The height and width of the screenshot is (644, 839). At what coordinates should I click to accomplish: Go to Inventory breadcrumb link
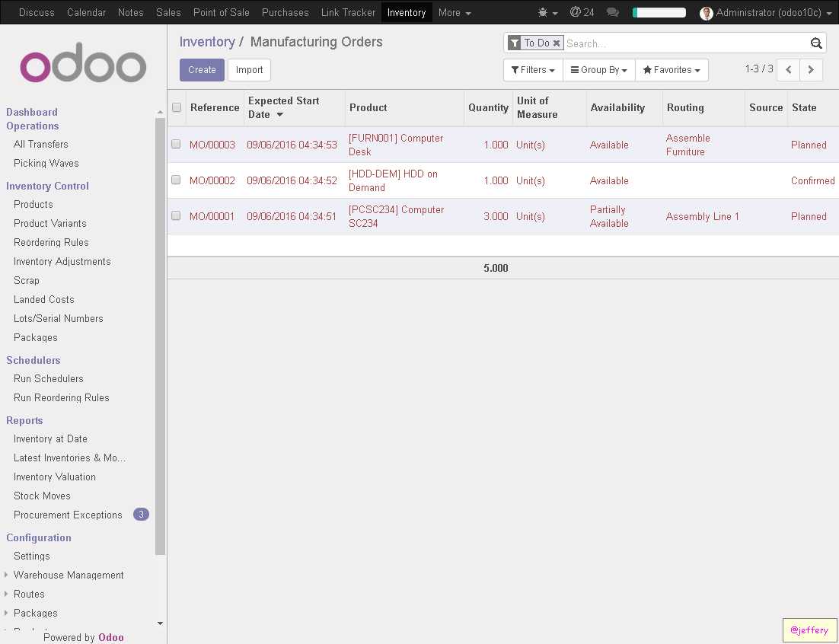207,42
